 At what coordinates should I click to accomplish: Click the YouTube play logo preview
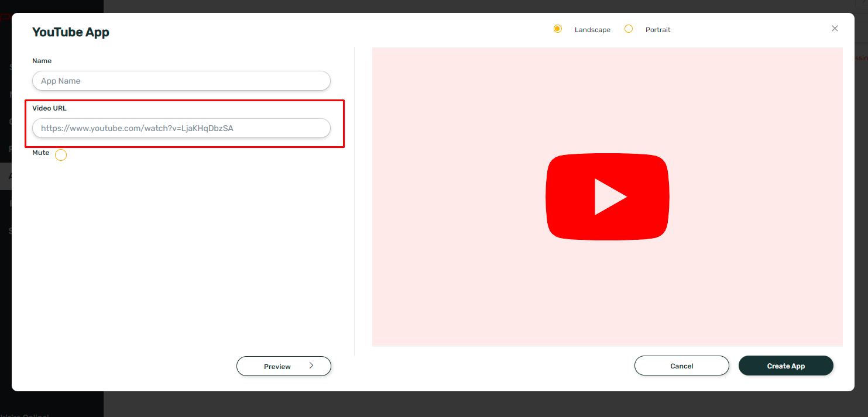point(608,197)
